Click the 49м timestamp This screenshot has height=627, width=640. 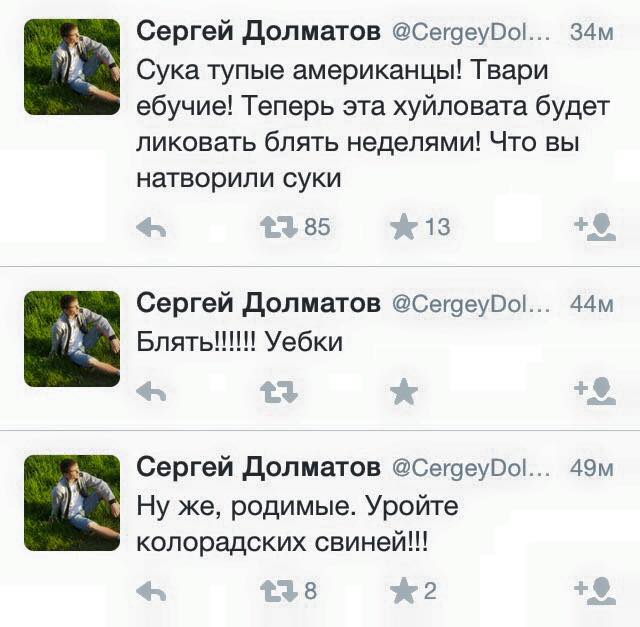coord(591,467)
